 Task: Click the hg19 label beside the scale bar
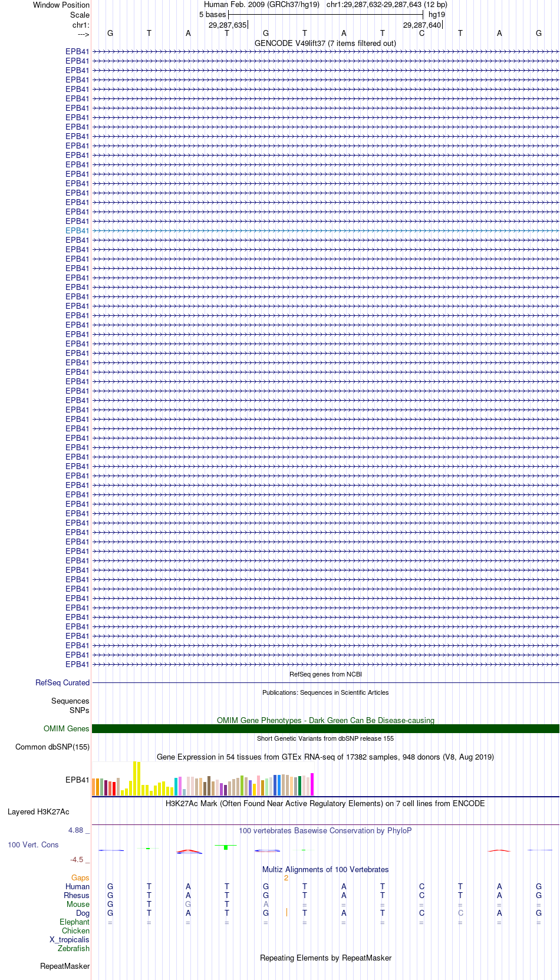pos(437,14)
